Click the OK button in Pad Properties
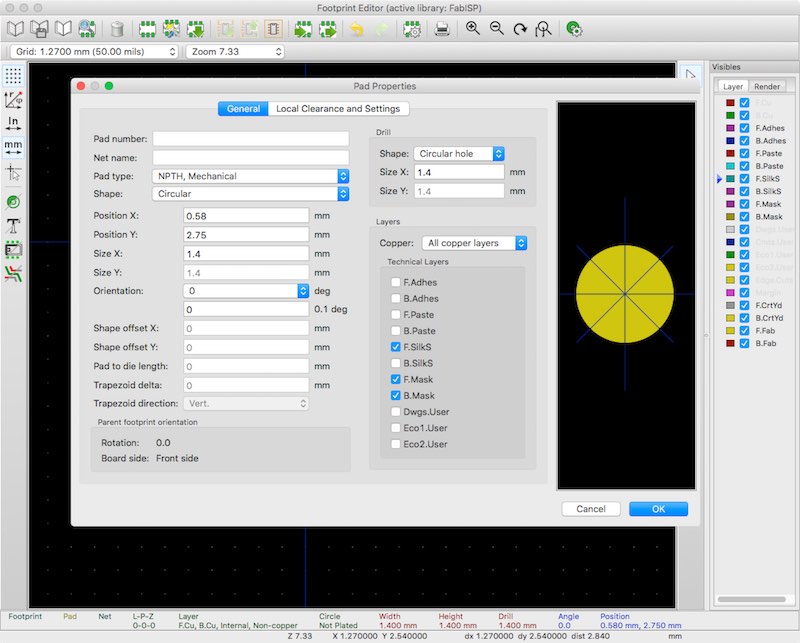Image resolution: width=800 pixels, height=643 pixels. click(658, 508)
